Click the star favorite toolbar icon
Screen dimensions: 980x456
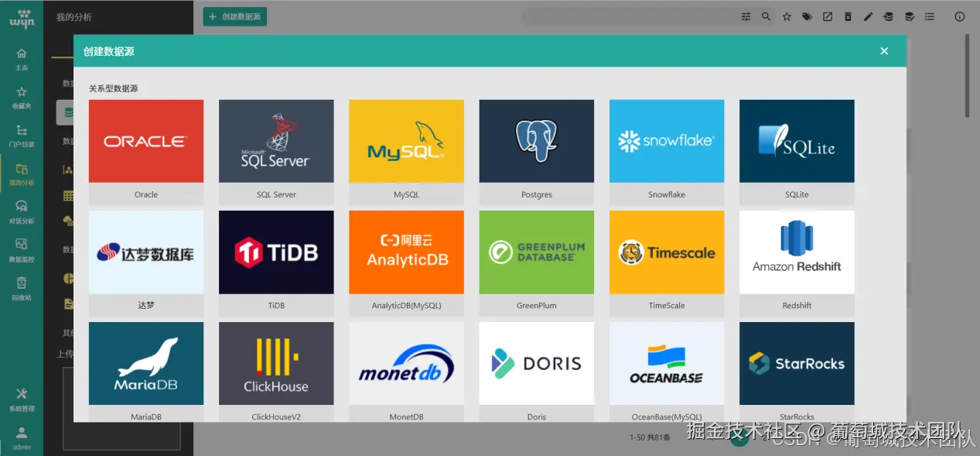pyautogui.click(x=787, y=16)
